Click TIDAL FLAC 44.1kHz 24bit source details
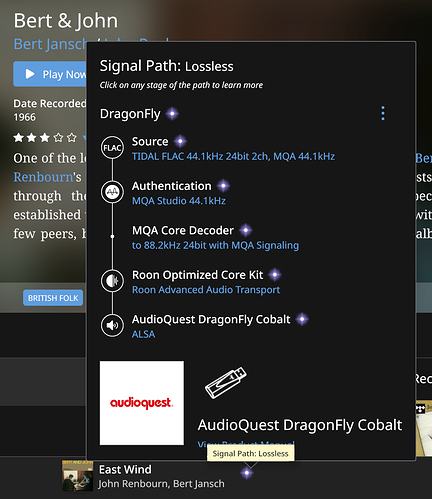This screenshot has height=499, width=432. point(233,156)
